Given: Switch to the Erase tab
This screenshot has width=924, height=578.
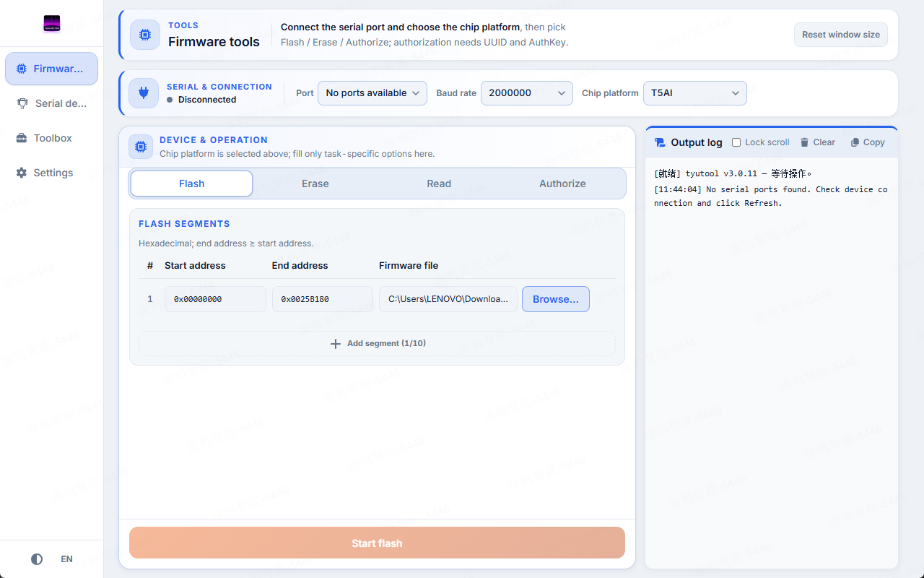Looking at the screenshot, I should pos(315,184).
